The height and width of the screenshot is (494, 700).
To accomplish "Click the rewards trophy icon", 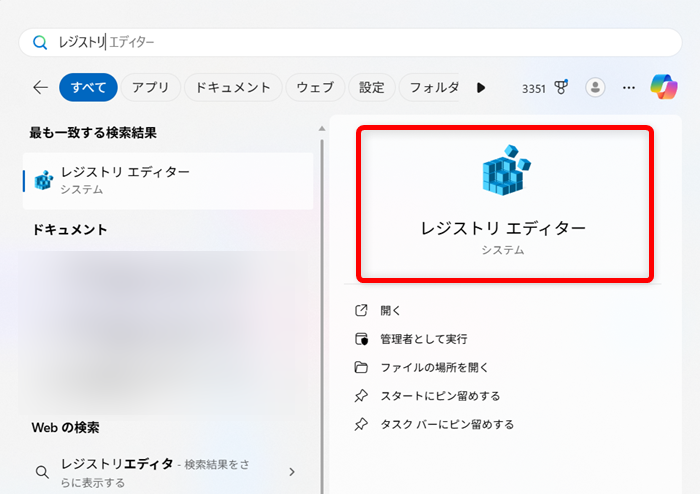I will 561,87.
